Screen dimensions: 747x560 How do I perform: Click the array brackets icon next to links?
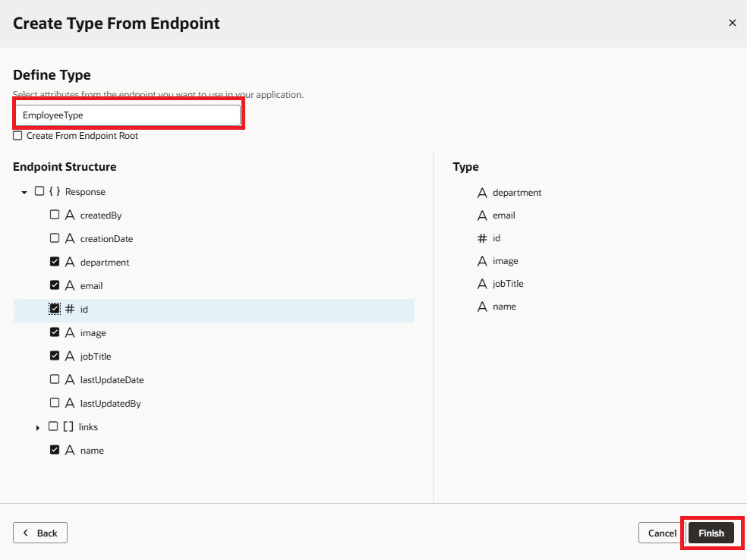68,427
